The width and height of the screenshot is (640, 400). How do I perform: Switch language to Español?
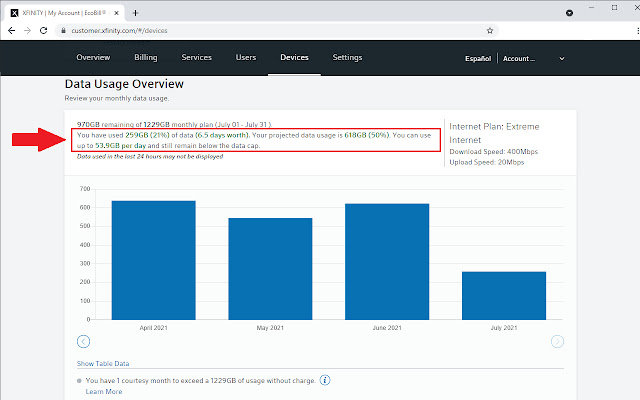[478, 59]
